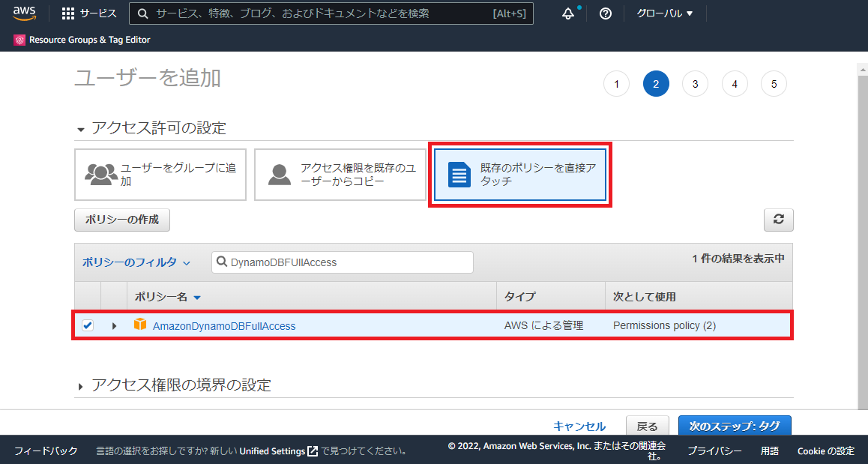
Task: Uncheck the AmazonDynamoDBFullAccess policy checkbox
Action: pos(88,325)
